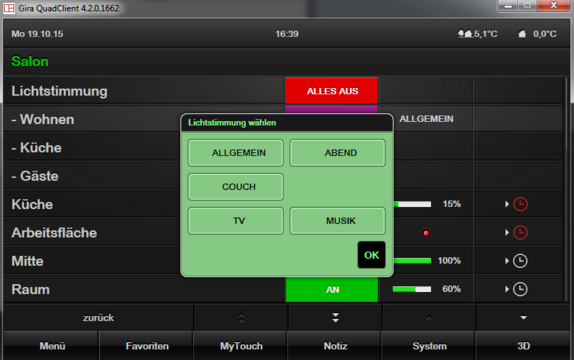The image size is (574, 360).
Task: Open the 3D tab
Action: [523, 346]
